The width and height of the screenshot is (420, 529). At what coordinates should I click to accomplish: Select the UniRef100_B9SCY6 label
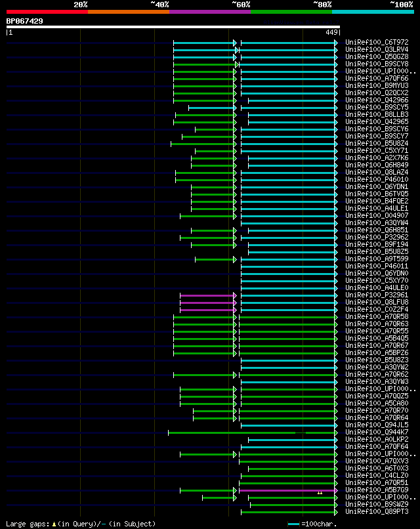tap(377, 129)
